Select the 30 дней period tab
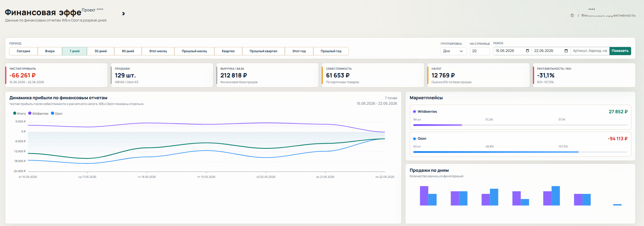This screenshot has height=226, width=644. coord(100,51)
